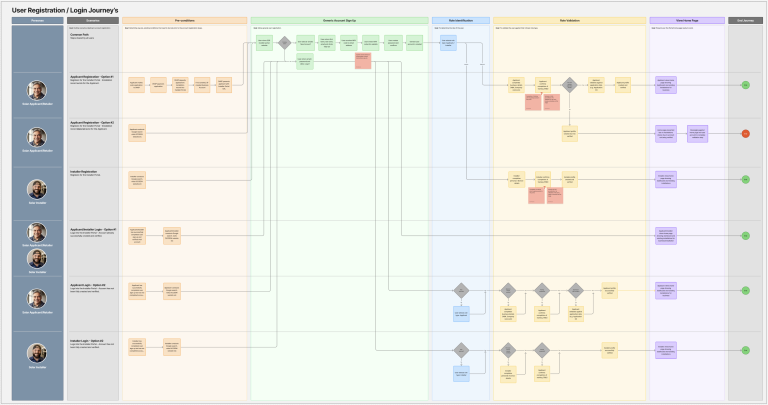Click purple View Home Page box in Applicant/Installer Login row
Screen dimensions: 768x405
tap(666, 236)
